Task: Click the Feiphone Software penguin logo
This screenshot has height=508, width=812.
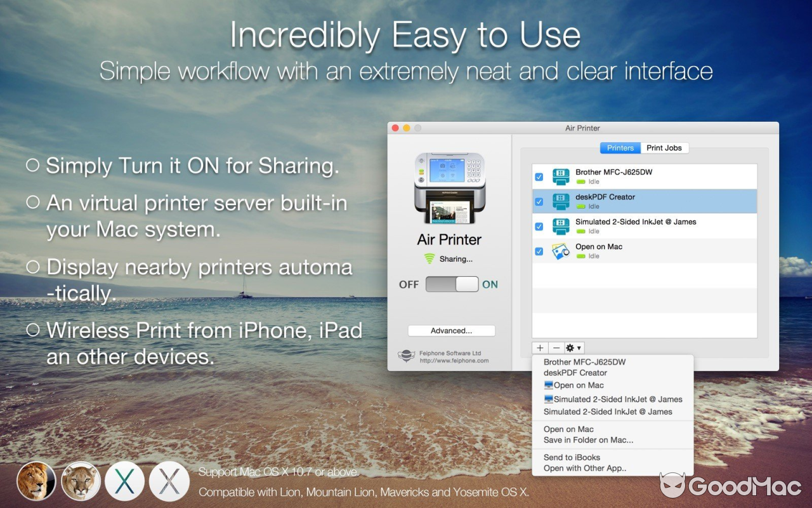Action: tap(406, 356)
